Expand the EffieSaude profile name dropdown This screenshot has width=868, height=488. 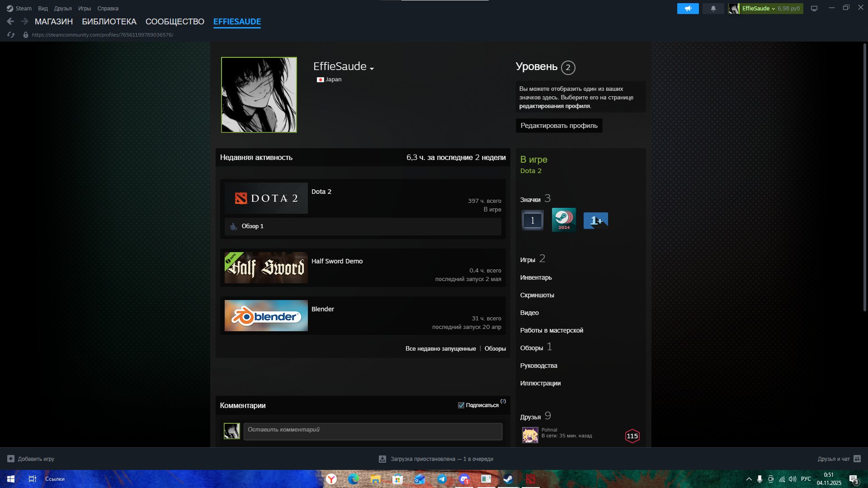tap(372, 69)
